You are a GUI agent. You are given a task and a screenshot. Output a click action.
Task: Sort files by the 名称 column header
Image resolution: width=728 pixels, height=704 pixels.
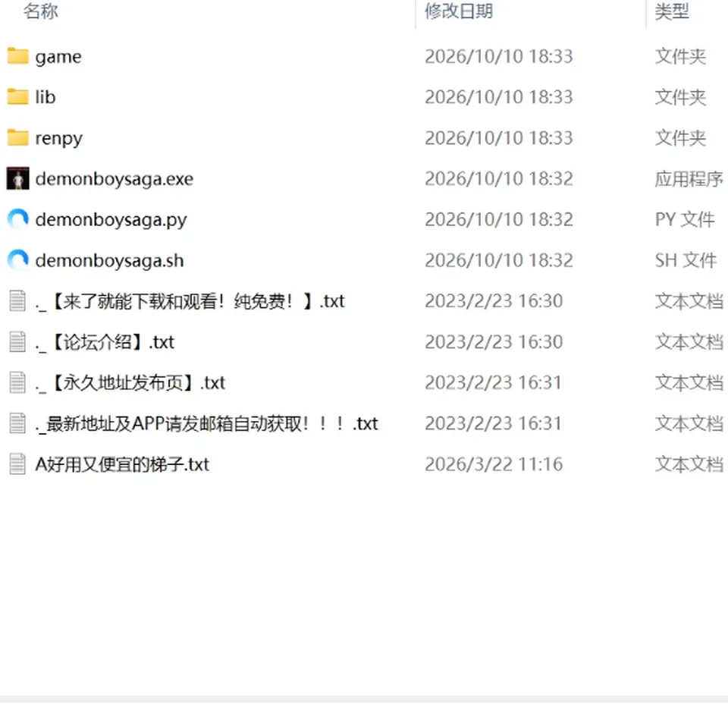[x=41, y=11]
